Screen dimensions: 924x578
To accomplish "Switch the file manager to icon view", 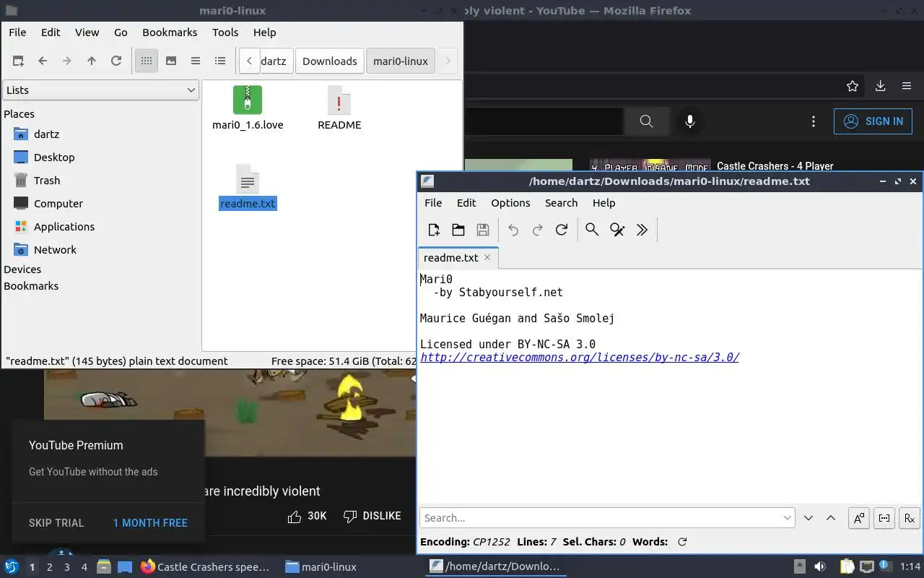I will pos(147,61).
